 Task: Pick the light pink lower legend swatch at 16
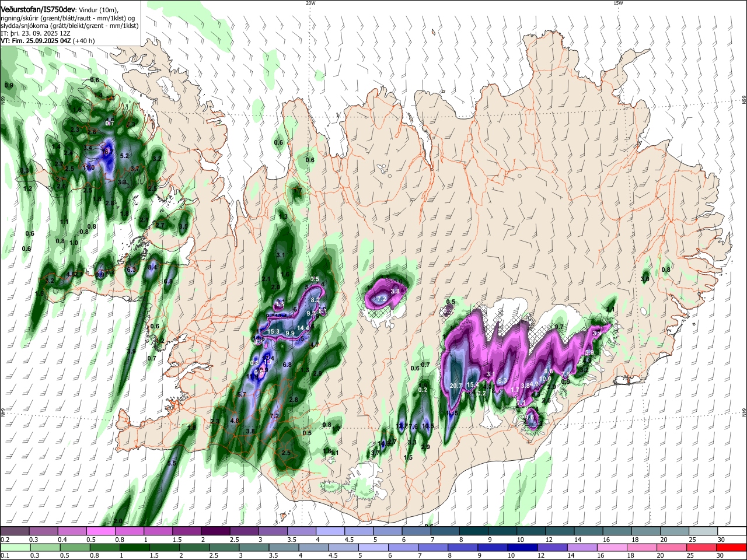pos(612,547)
